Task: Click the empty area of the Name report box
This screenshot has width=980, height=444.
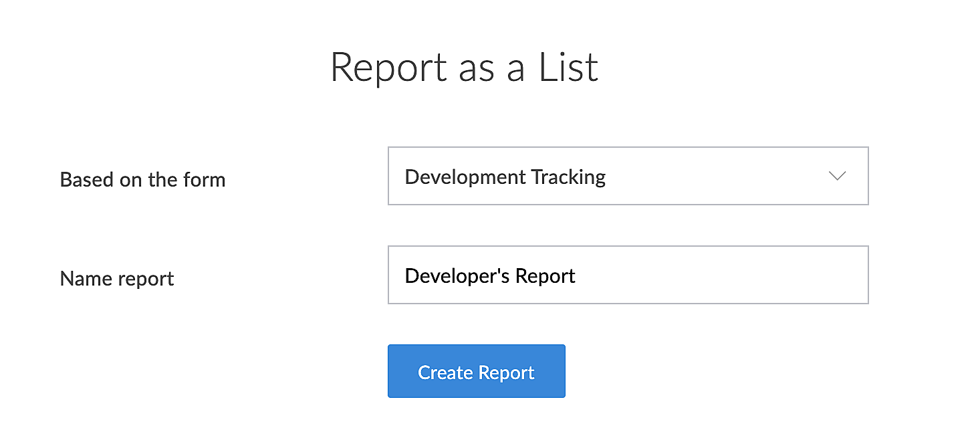Action: (722, 275)
